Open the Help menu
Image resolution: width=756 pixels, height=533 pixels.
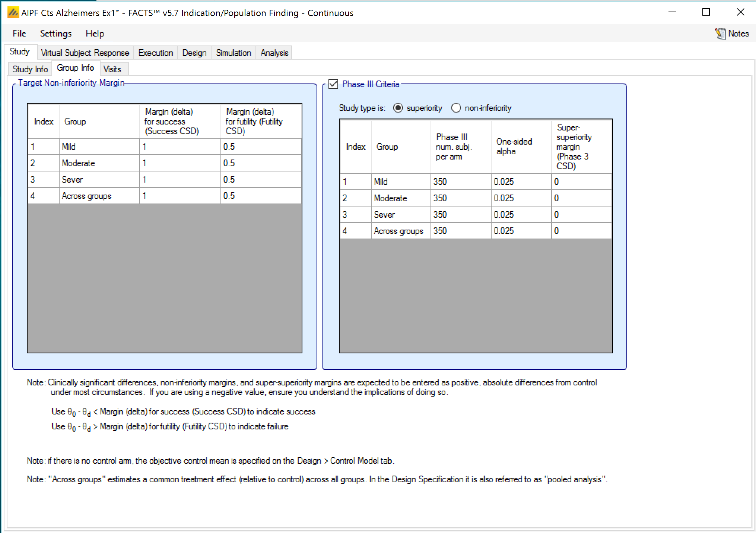(x=95, y=34)
